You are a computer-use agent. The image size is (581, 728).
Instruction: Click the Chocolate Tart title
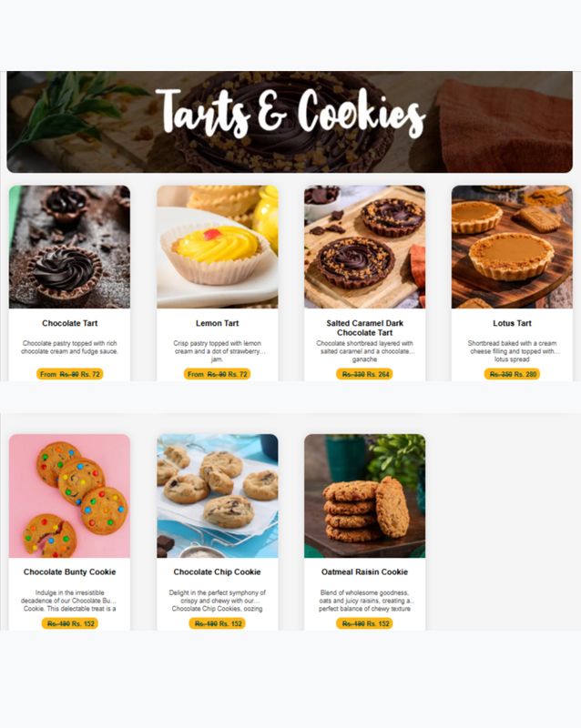click(x=70, y=323)
